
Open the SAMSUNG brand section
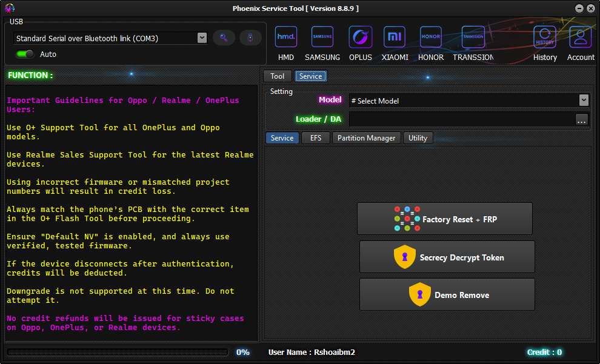[x=322, y=43]
